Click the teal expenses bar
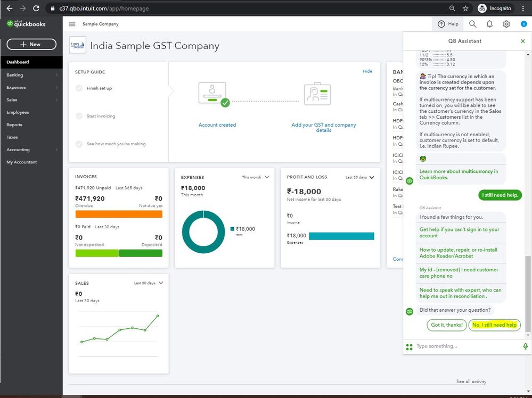The image size is (532, 398). [x=341, y=236]
